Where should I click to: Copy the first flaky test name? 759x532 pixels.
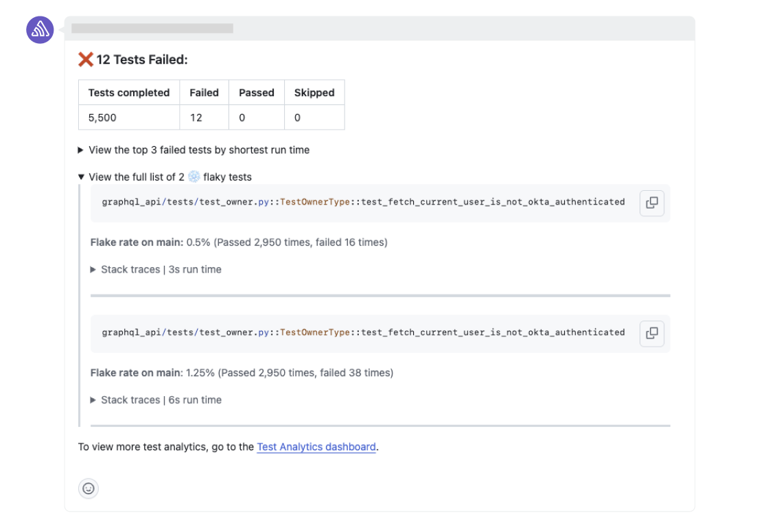(651, 203)
